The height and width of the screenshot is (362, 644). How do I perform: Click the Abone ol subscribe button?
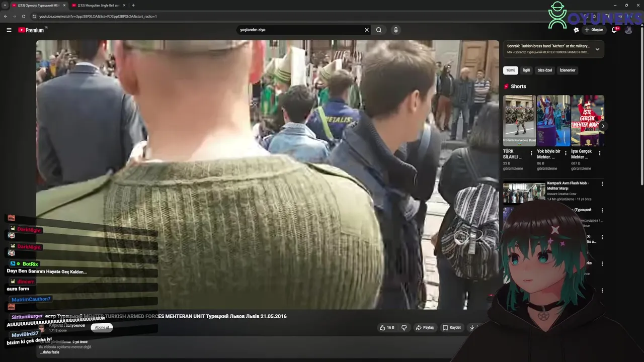[102, 327]
